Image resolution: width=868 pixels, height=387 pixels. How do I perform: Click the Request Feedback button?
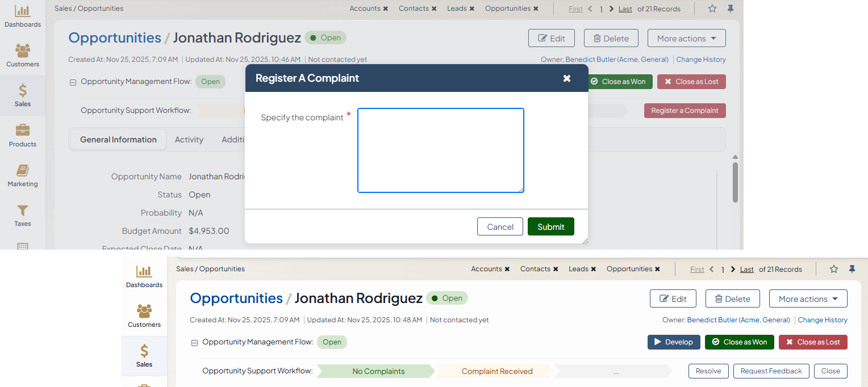click(x=771, y=371)
